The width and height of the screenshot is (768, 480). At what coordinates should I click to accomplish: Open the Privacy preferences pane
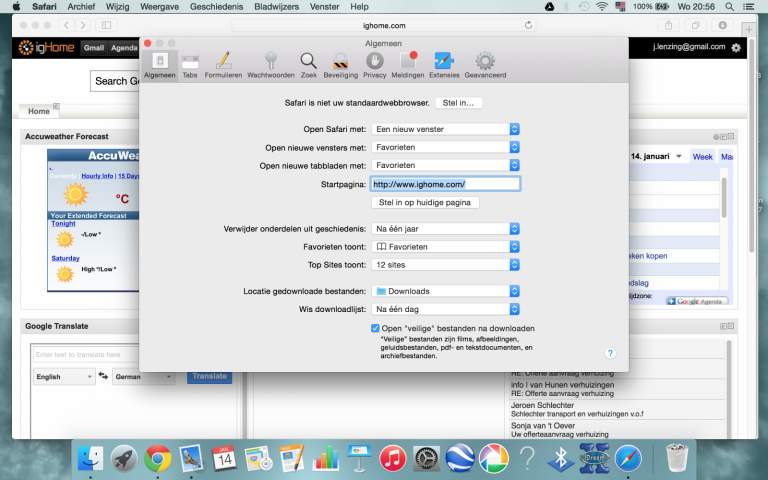(375, 65)
